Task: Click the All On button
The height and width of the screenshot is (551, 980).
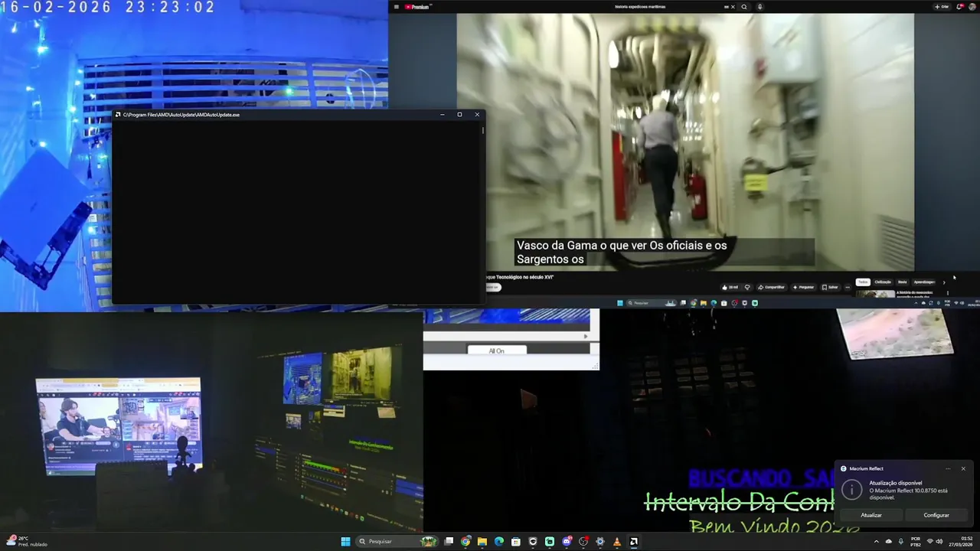Action: tap(496, 350)
